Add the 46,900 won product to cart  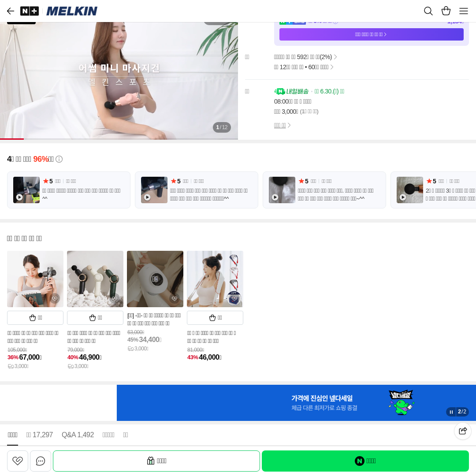pos(95,318)
